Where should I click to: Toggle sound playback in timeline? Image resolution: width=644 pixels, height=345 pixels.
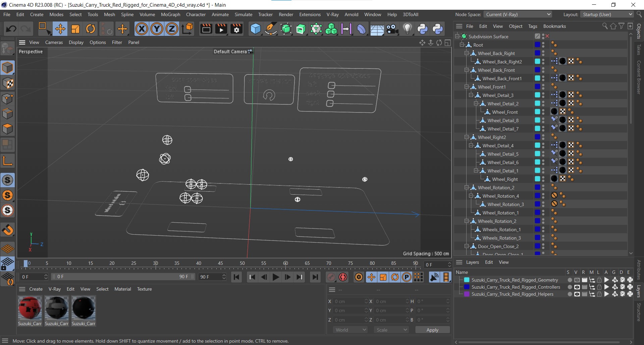click(x=434, y=277)
